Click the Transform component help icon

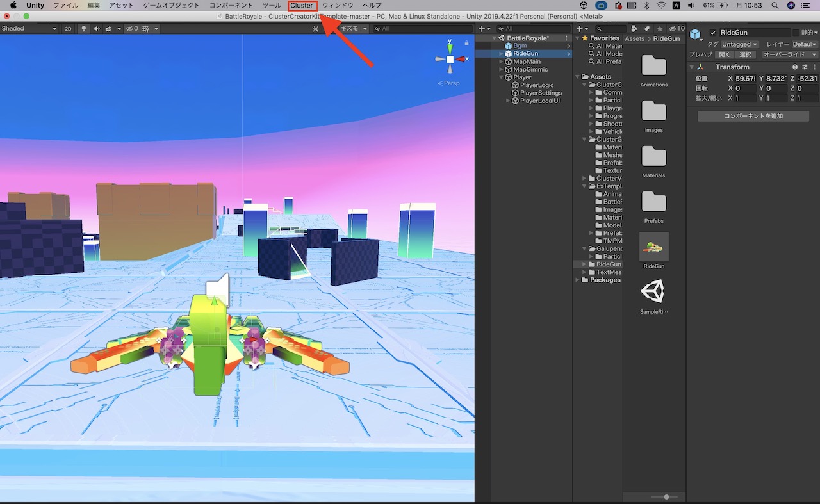coord(795,67)
